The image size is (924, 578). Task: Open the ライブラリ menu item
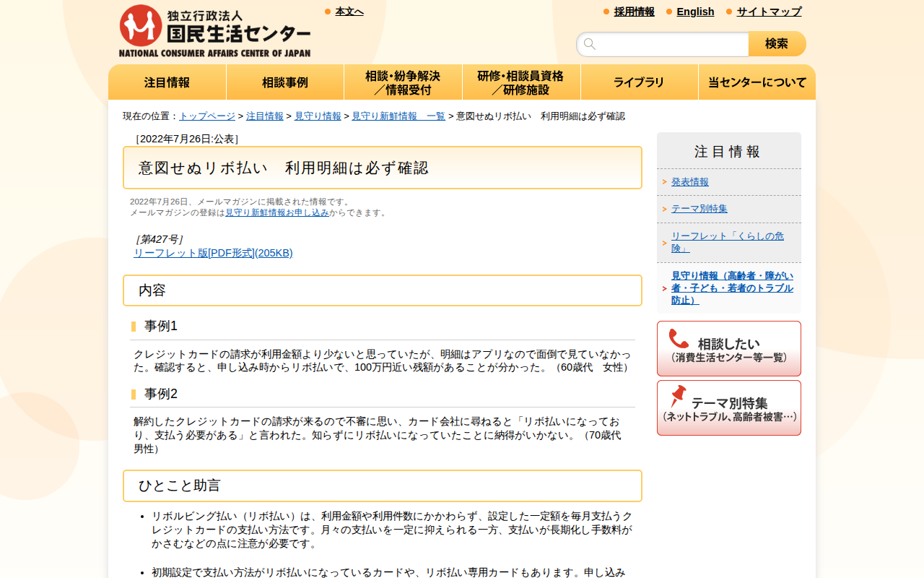639,82
